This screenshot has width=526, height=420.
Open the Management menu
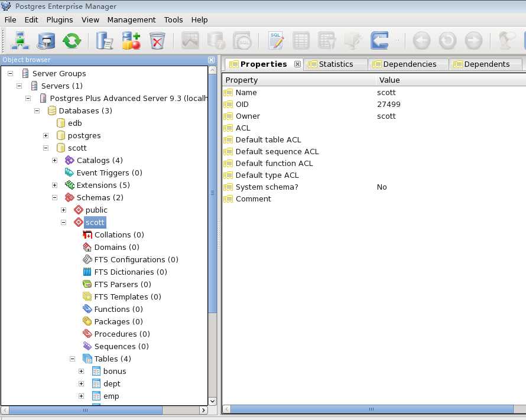131,19
